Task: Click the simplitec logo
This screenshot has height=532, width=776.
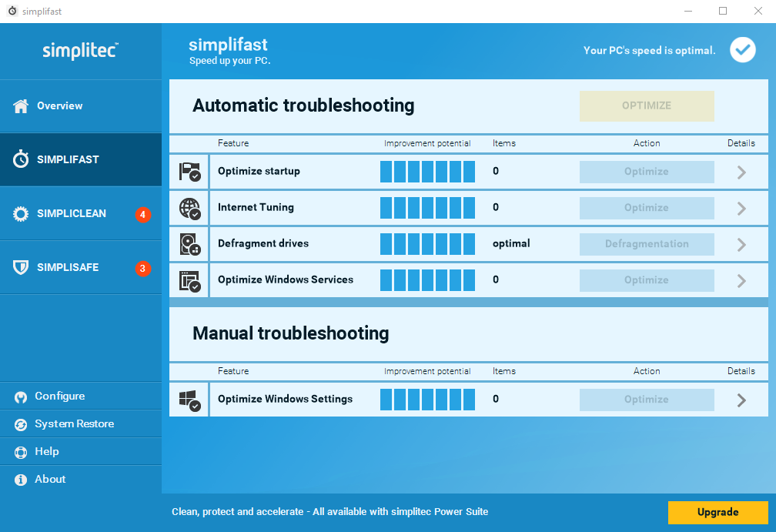Action: click(80, 50)
